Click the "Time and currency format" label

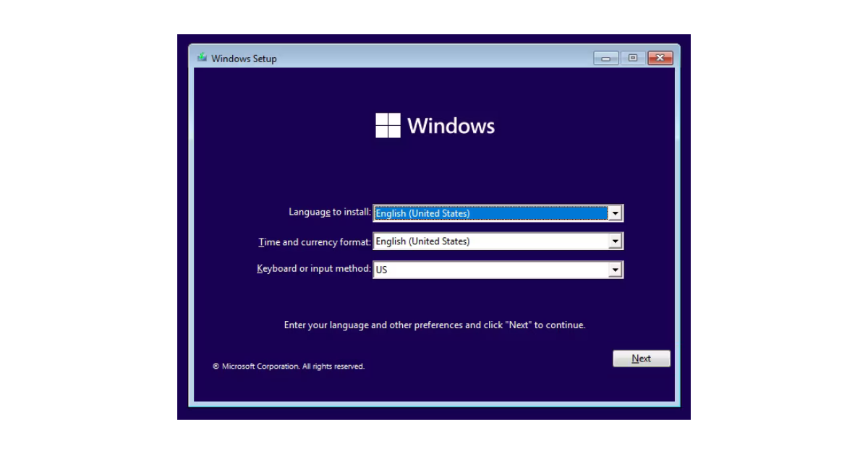(x=315, y=242)
